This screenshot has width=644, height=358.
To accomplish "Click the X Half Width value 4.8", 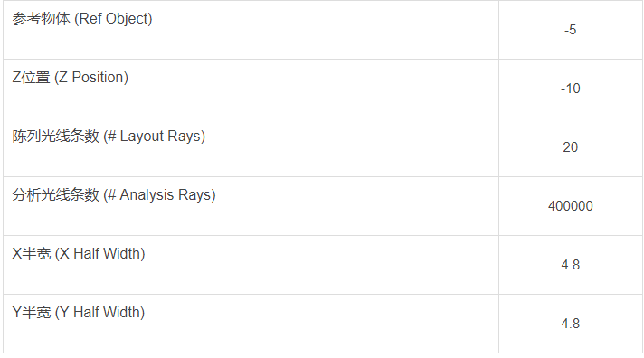I will point(570,264).
